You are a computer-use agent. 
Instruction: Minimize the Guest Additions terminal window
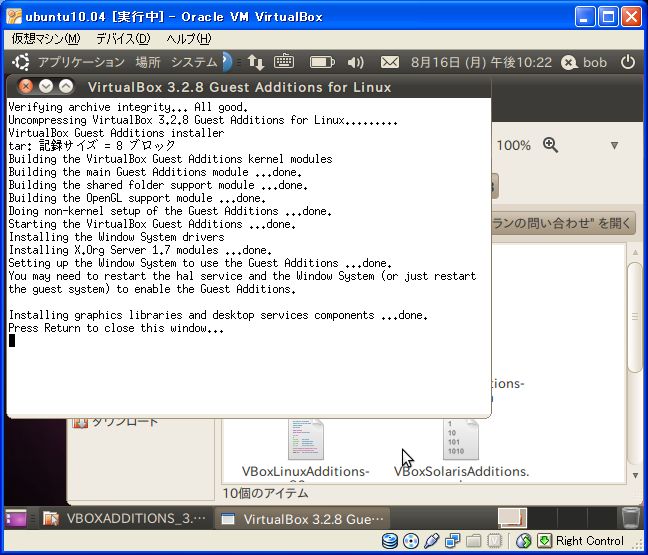tap(46, 86)
